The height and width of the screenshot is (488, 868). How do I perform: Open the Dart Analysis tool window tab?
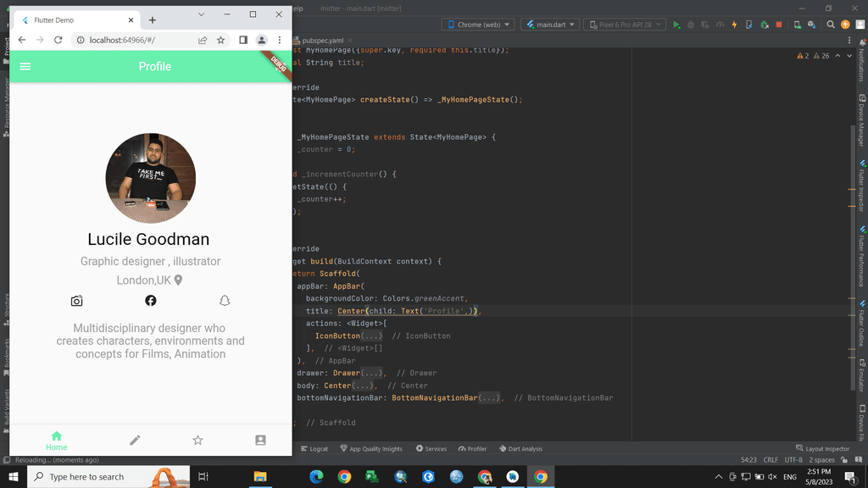(520, 449)
